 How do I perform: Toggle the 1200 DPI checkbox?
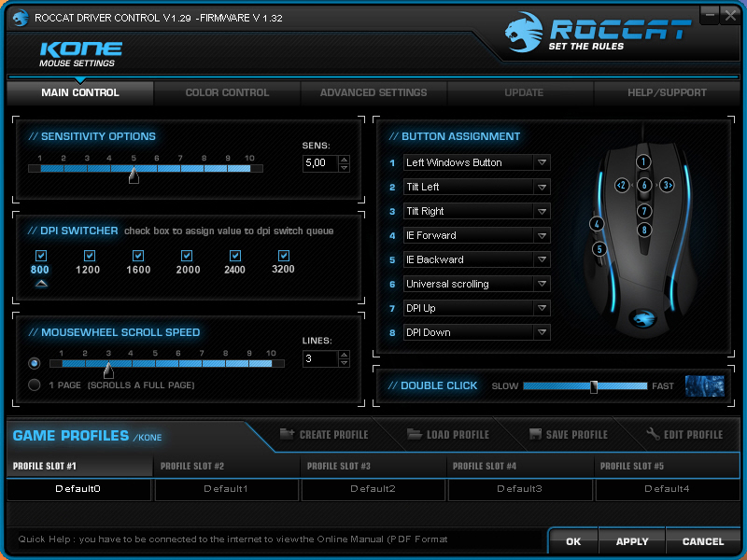pos(89,256)
